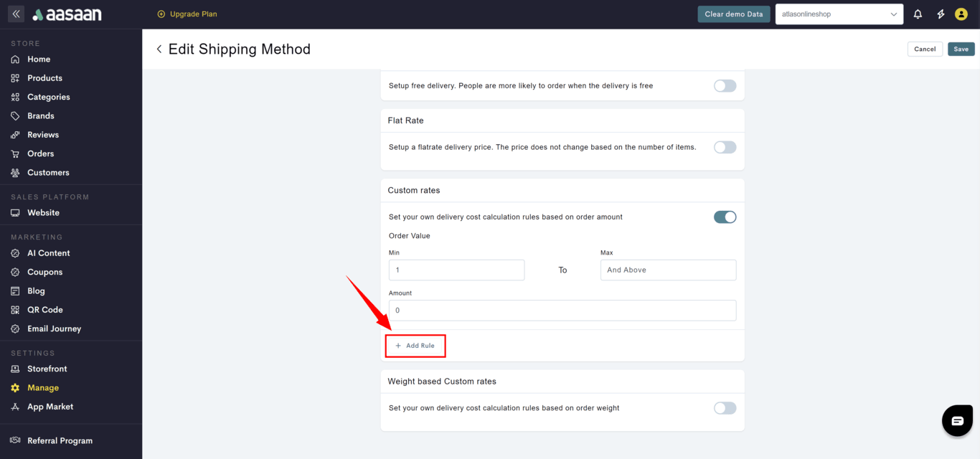Image resolution: width=980 pixels, height=459 pixels.
Task: Click the aasaan logo in header
Action: click(67, 14)
